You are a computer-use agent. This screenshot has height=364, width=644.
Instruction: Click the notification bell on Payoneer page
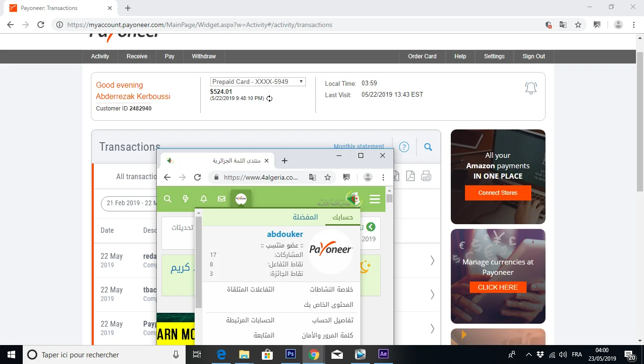(531, 88)
